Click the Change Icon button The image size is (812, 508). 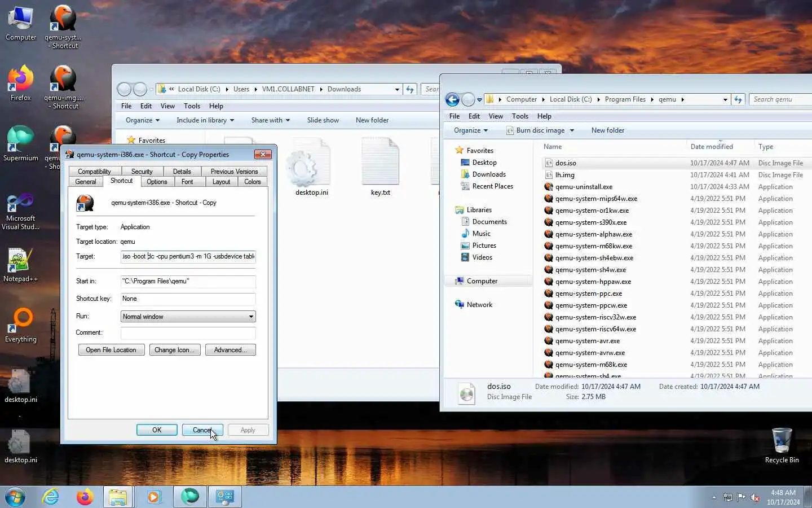pos(174,350)
